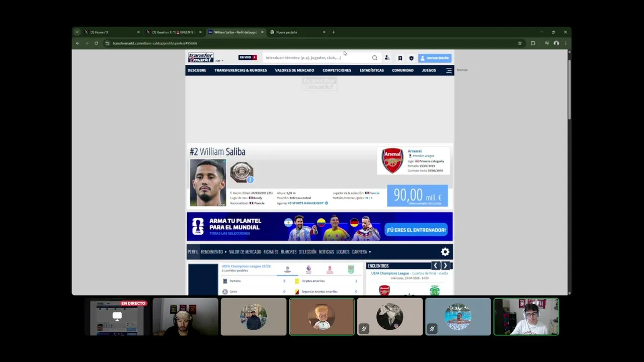Open the EN VIVO live scores badge
This screenshot has height=362, width=644.
point(248,57)
